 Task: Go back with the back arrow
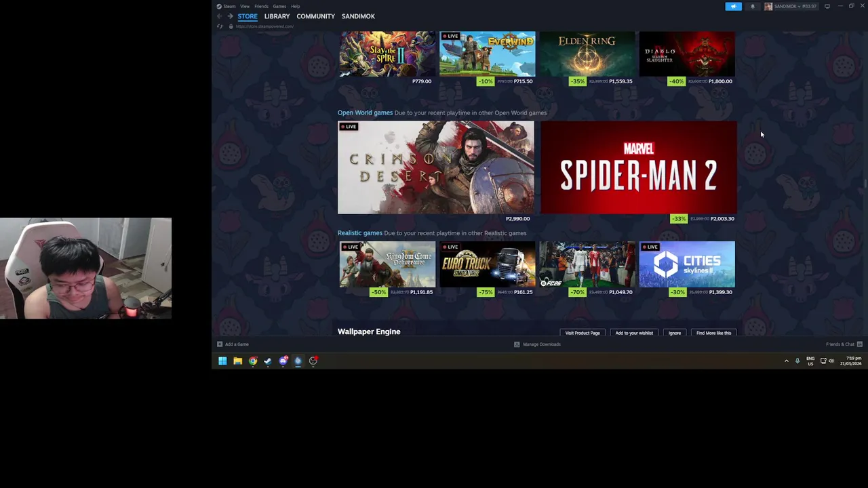pos(220,16)
